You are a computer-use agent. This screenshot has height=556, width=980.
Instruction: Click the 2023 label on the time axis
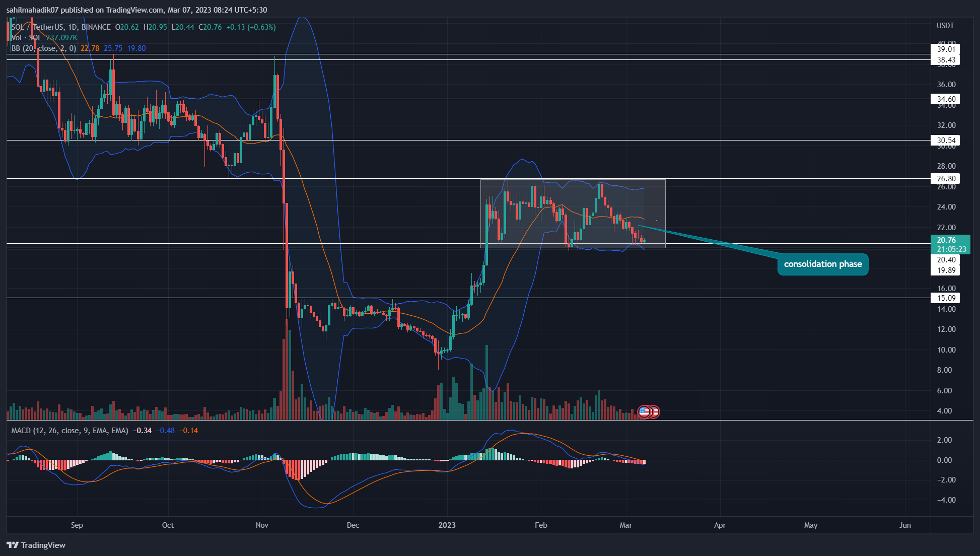(x=447, y=525)
